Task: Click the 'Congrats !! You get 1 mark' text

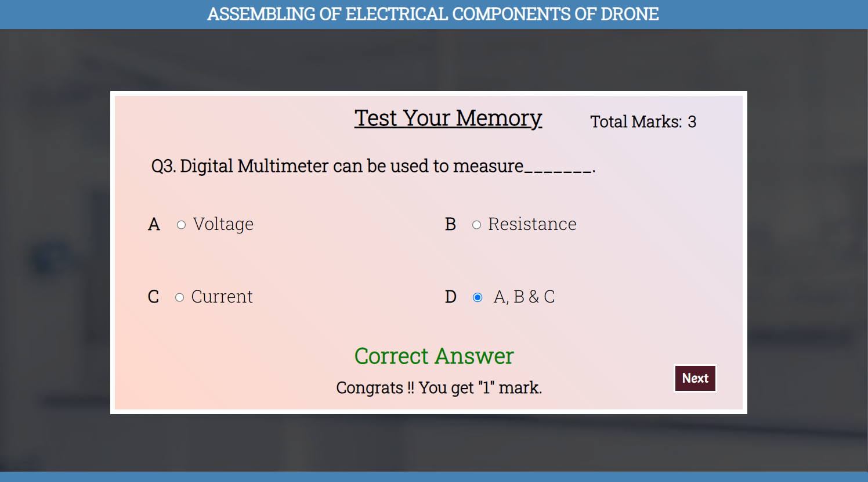Action: coord(439,387)
